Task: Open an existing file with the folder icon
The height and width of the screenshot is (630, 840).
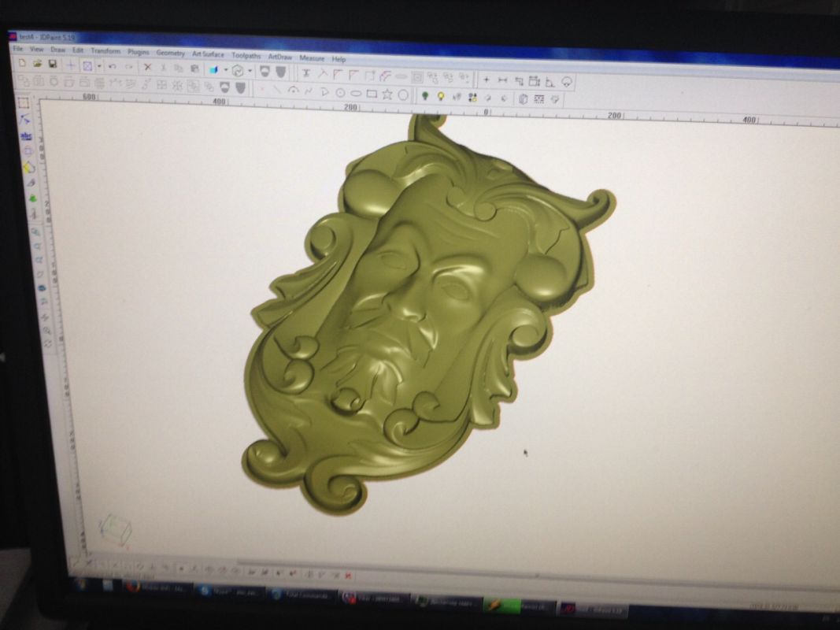Action: pyautogui.click(x=37, y=63)
